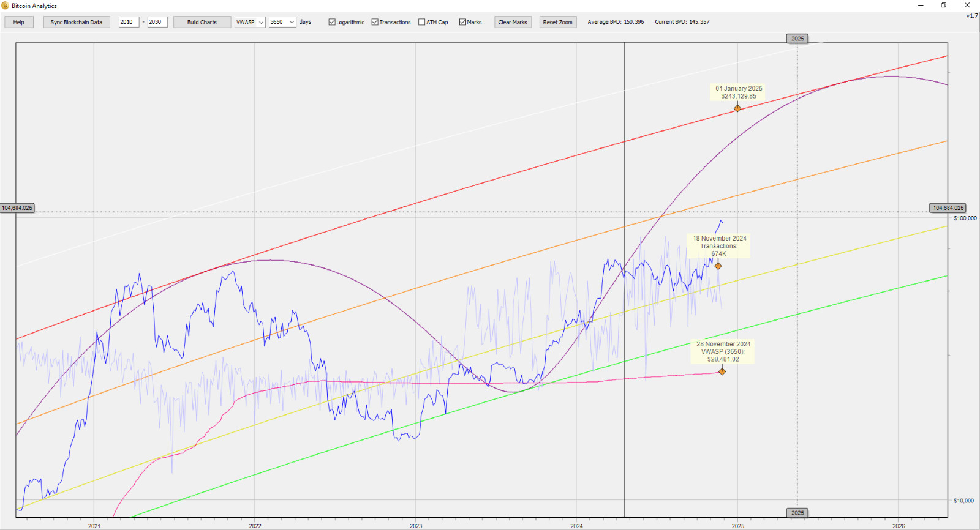This screenshot has width=980, height=530.
Task: Click the Reset Zoom button
Action: point(557,22)
